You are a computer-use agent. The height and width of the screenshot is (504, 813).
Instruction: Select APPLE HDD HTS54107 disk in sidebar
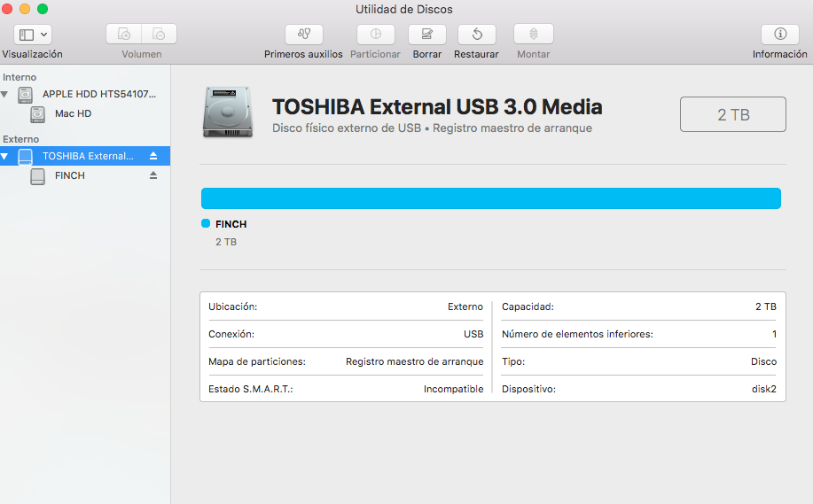click(x=85, y=94)
